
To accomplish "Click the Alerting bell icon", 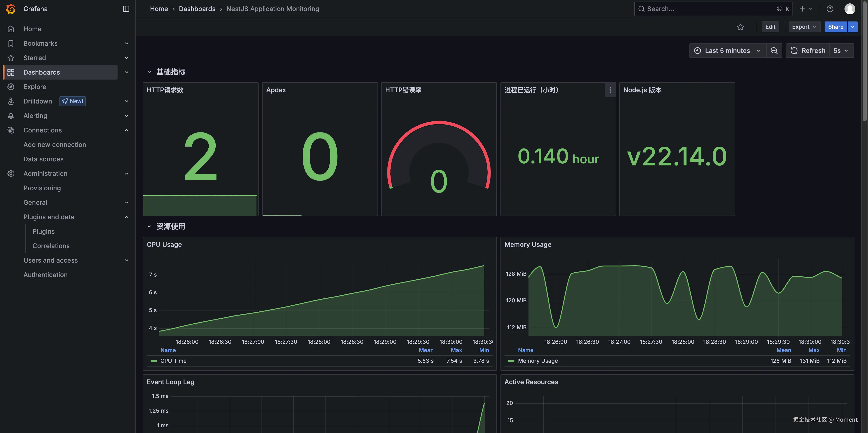I will point(11,115).
